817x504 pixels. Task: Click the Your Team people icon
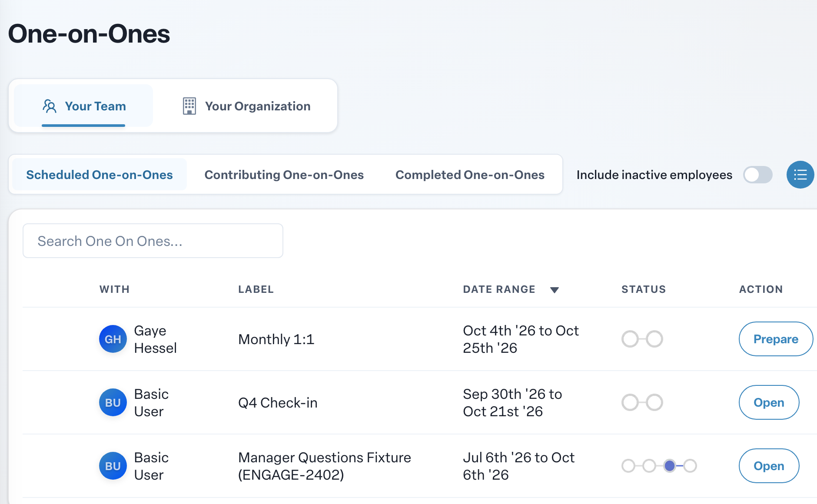point(50,106)
